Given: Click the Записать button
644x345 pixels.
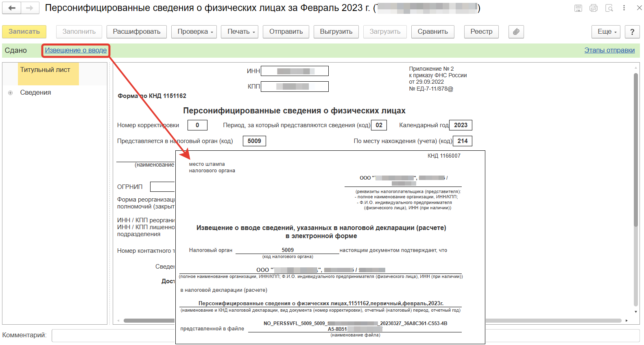Looking at the screenshot, I should [x=24, y=32].
